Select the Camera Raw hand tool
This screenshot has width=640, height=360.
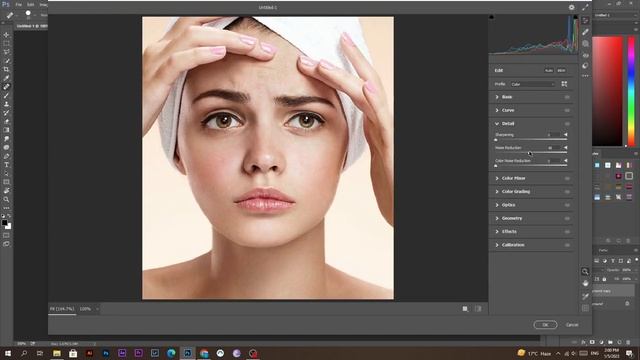pos(585,283)
